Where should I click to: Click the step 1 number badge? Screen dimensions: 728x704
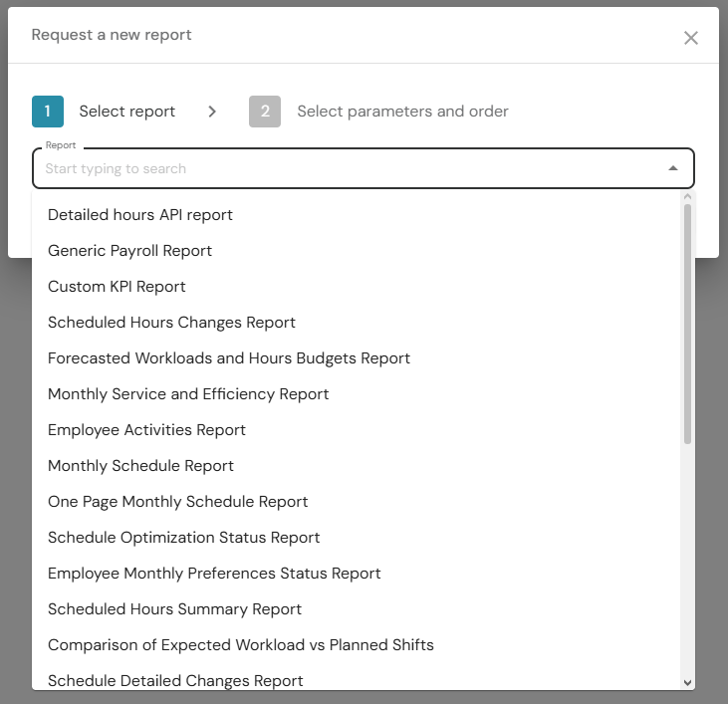point(48,112)
